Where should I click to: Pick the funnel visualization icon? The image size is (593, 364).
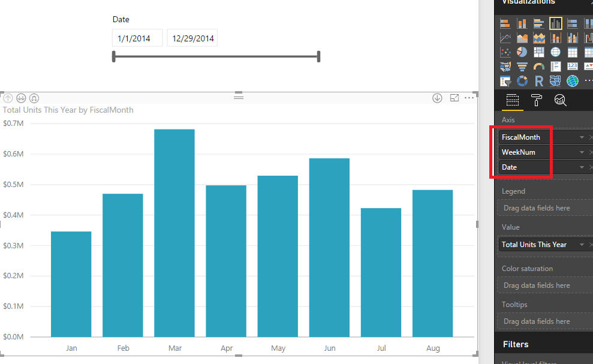click(522, 67)
